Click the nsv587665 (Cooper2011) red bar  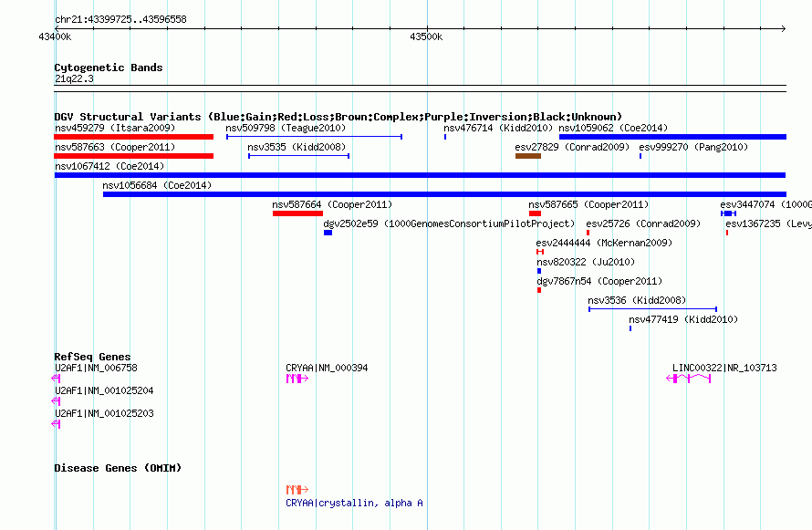tap(535, 213)
